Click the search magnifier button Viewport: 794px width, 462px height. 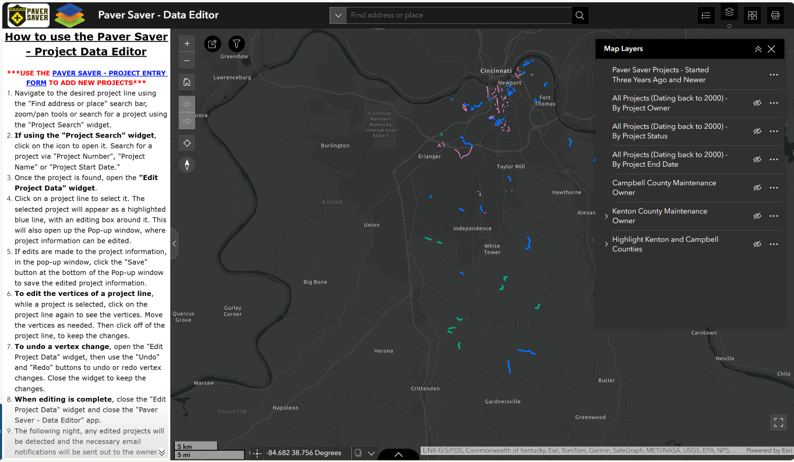(580, 16)
